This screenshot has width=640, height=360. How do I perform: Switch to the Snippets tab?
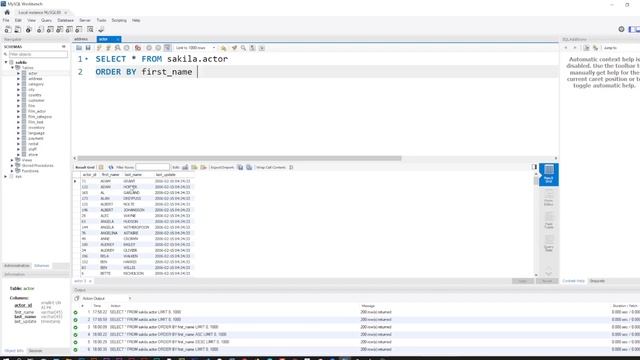[x=597, y=281]
